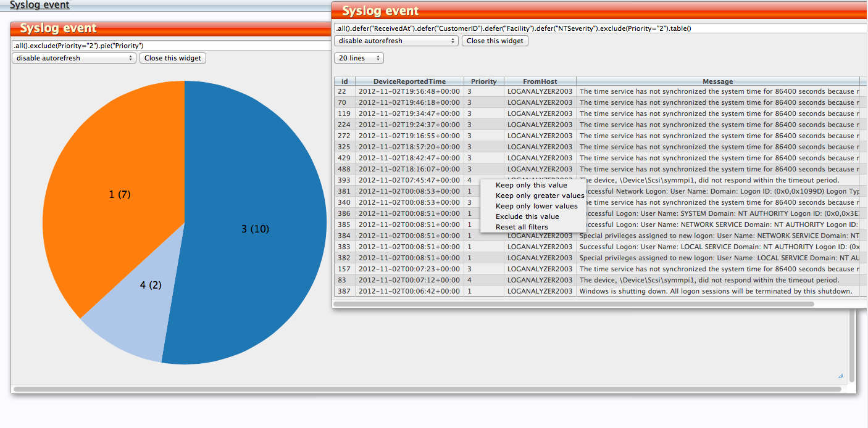
Task: Choose 'Keep only greater values' menu entry
Action: (540, 195)
